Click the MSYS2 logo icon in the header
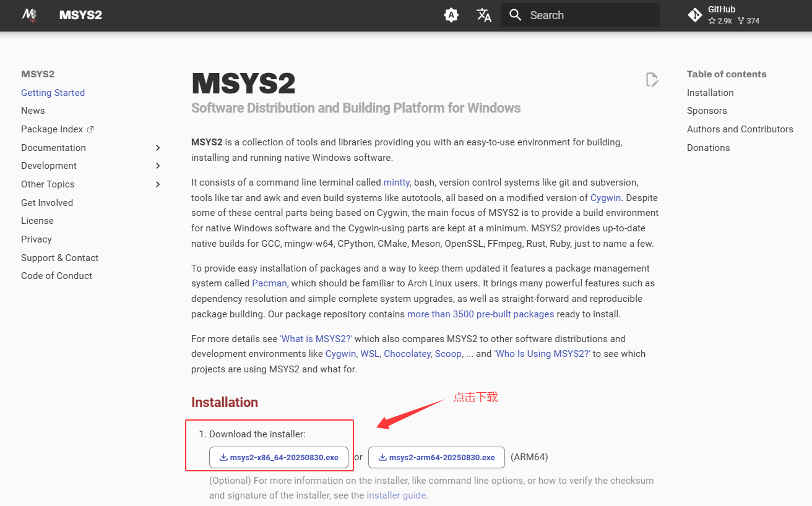Screen dimensions: 812x506 point(30,15)
